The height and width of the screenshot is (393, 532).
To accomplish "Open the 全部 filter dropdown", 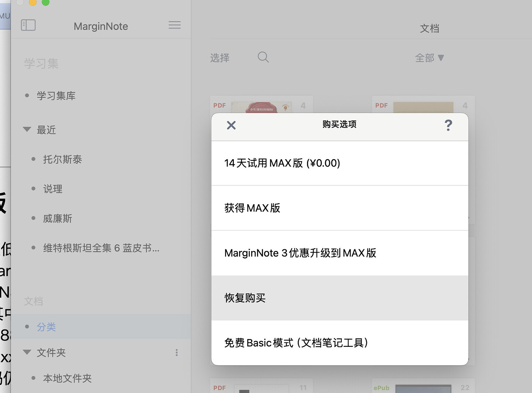I will point(429,58).
